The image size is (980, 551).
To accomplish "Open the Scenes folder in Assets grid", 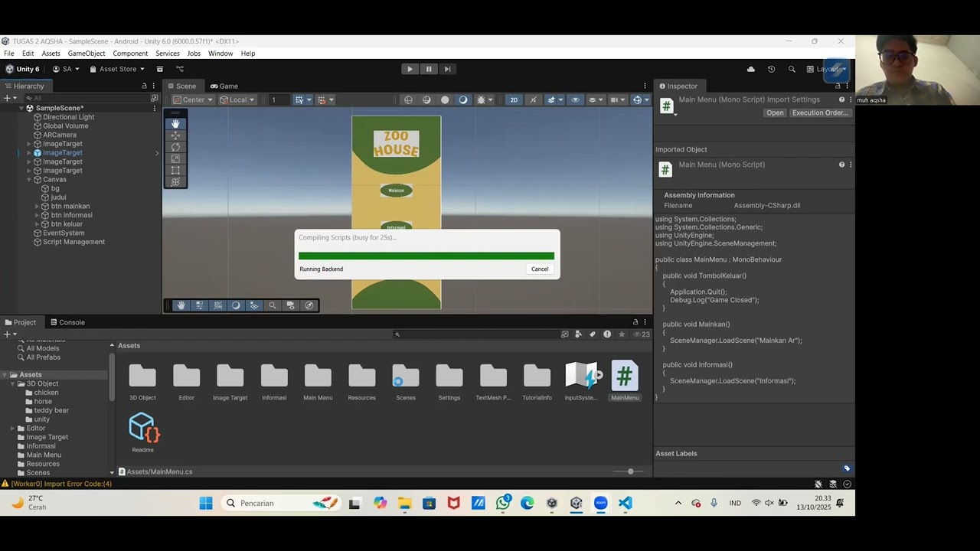I will click(406, 380).
